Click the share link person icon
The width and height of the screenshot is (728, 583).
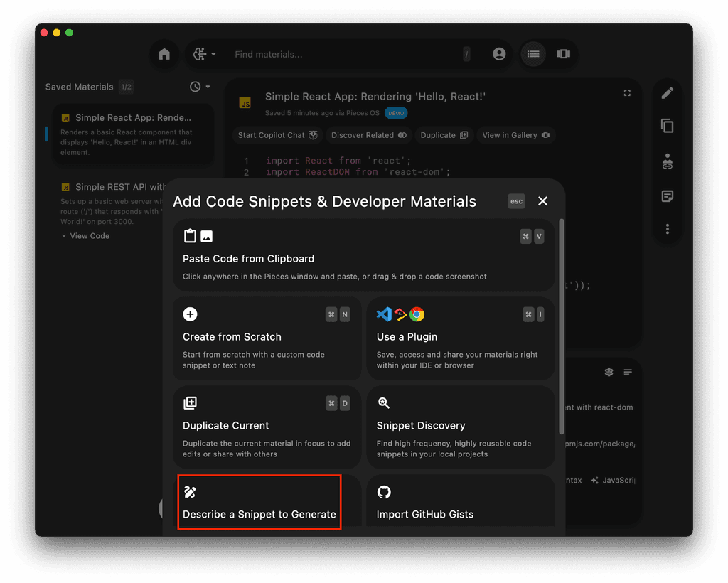point(667,161)
